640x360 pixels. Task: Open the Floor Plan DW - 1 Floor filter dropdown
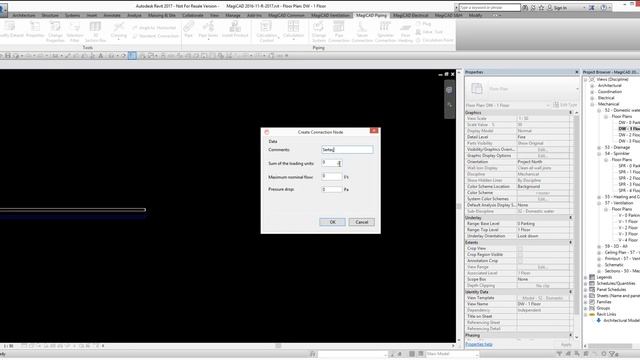[548, 105]
